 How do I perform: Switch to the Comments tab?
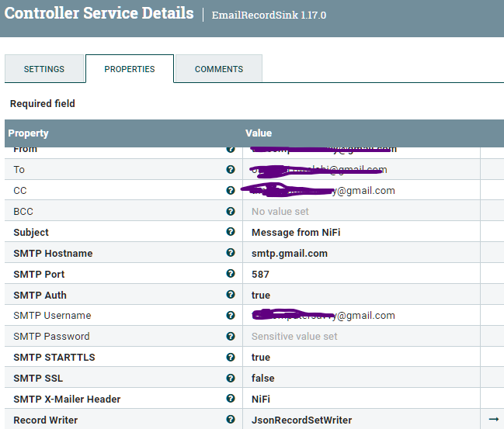(x=219, y=69)
